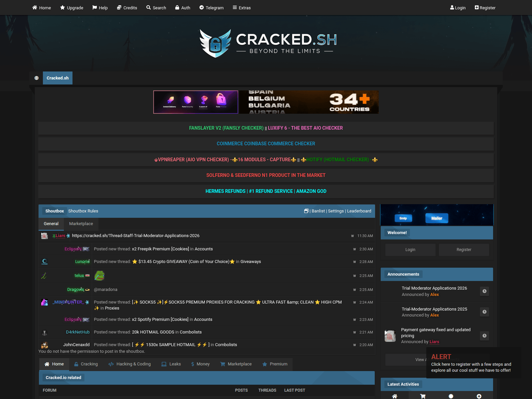
Task: Pop out shoutbox using icon before Banlist
Action: (306, 211)
